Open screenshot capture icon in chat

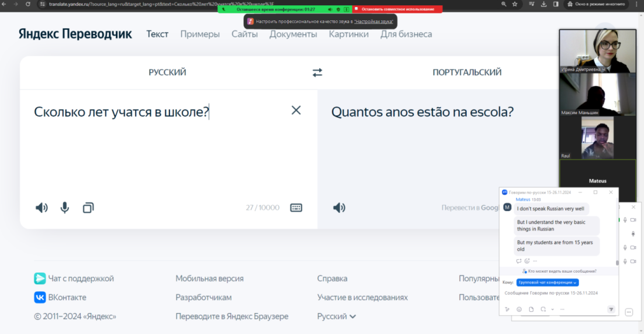543,309
